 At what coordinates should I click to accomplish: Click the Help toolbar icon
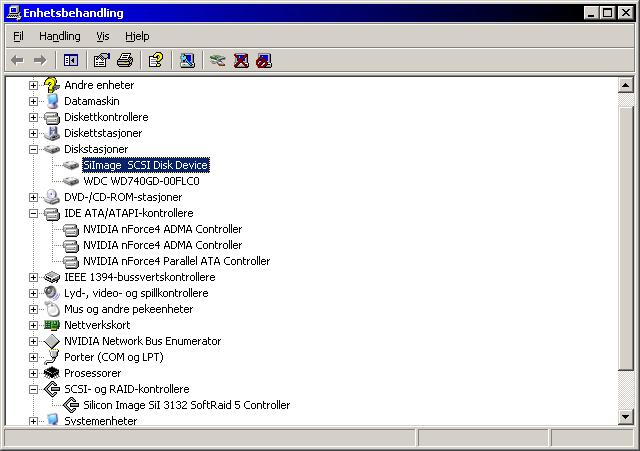156,60
